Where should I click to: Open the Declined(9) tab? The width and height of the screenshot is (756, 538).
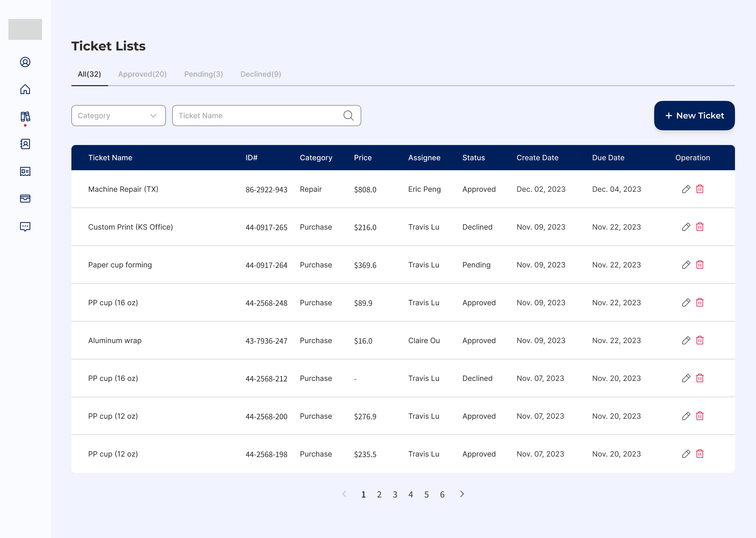[261, 74]
